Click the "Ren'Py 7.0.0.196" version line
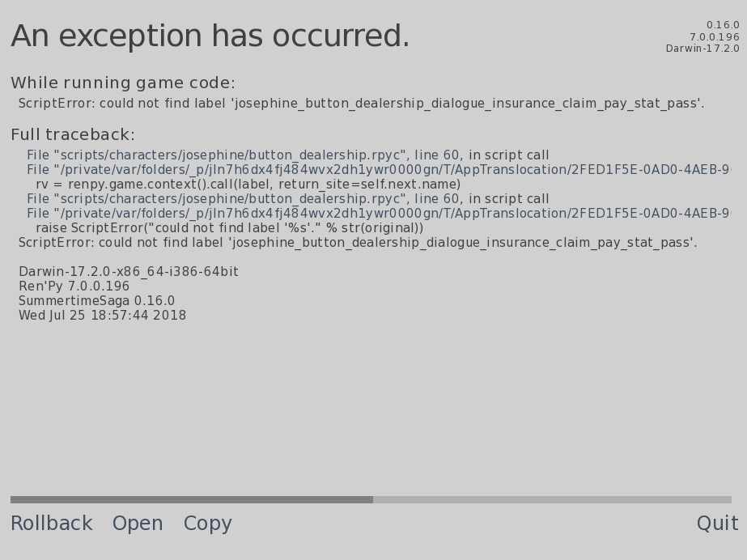 click(x=74, y=286)
